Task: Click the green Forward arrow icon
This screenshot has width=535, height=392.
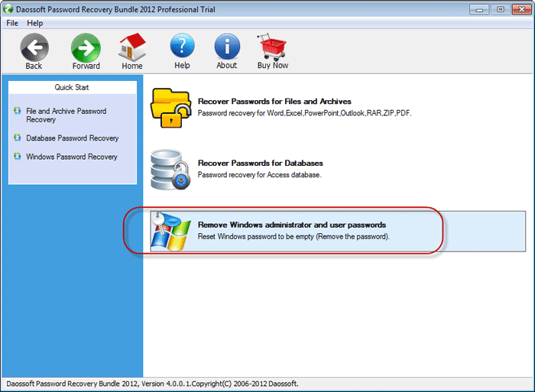Action: 86,47
